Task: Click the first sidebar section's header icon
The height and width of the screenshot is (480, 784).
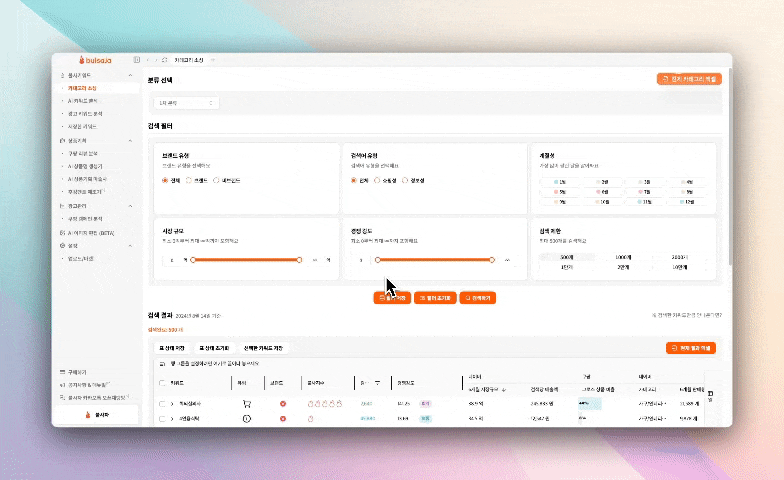Action: pos(62,75)
